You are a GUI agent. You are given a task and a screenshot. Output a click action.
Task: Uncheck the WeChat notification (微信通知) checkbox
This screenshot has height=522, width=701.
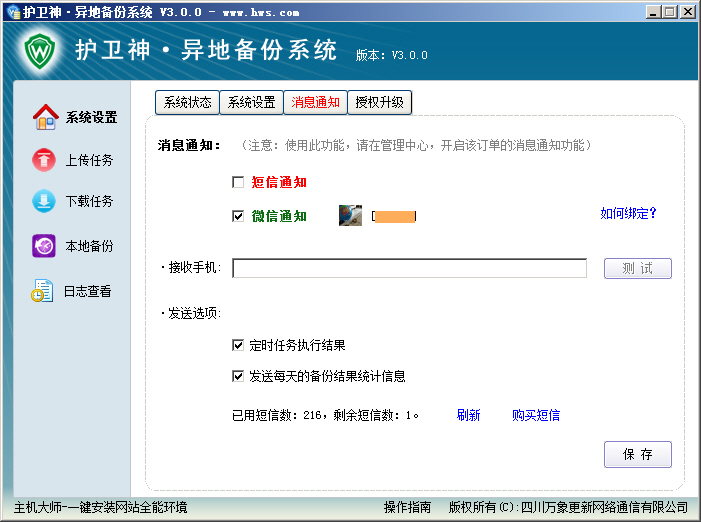238,216
